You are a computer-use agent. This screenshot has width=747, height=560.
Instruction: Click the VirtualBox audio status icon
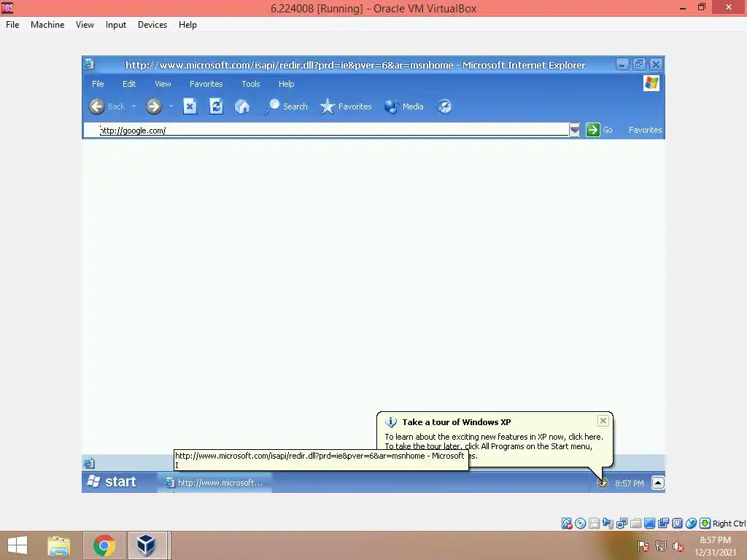point(608,524)
